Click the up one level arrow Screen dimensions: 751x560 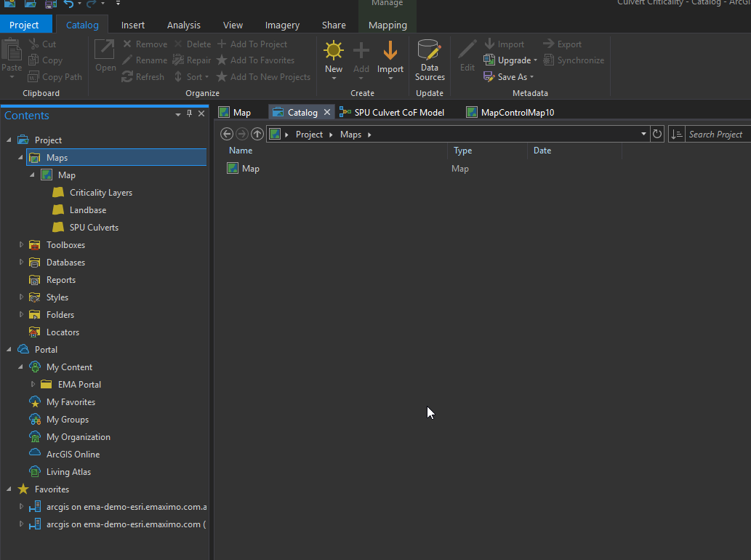(x=257, y=134)
